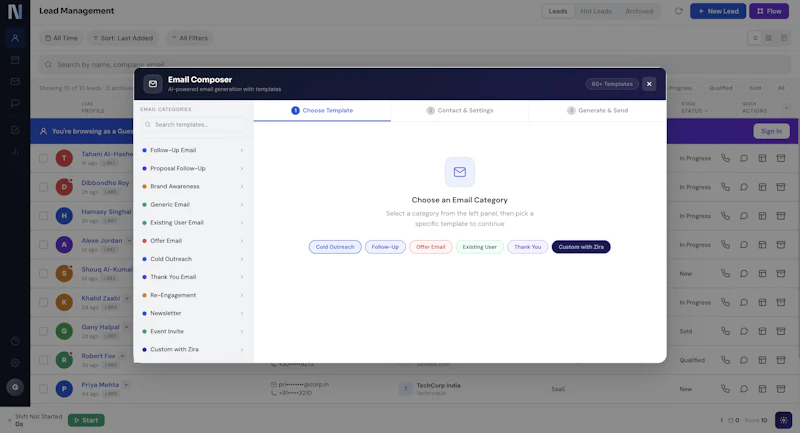The height and width of the screenshot is (433, 800).
Task: Select Cold Outreach quick pill
Action: [335, 247]
